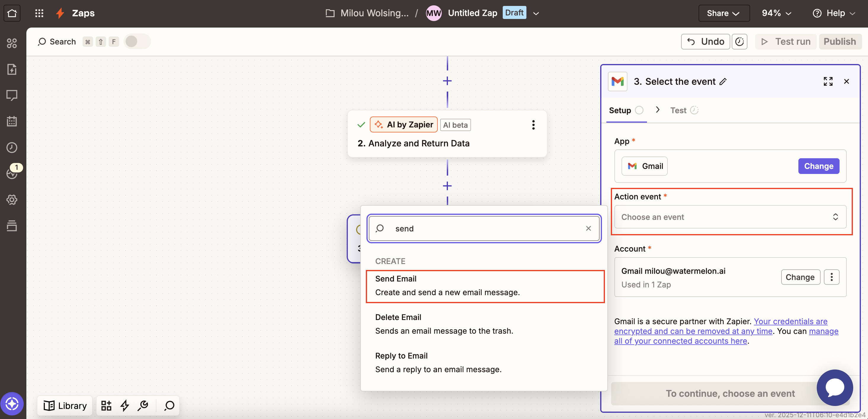Screen dimensions: 868x419
Task: Open the manage connected accounts link
Action: point(681,341)
